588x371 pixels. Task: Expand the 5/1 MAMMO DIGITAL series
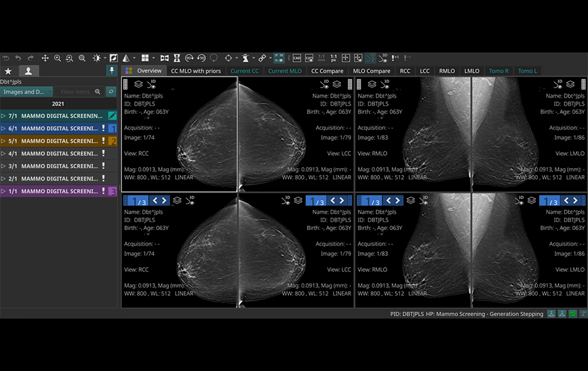(x=3, y=141)
